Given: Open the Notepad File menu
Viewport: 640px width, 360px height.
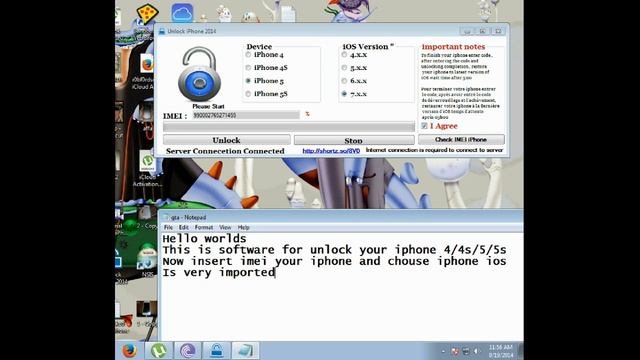Looking at the screenshot, I should (x=168, y=227).
